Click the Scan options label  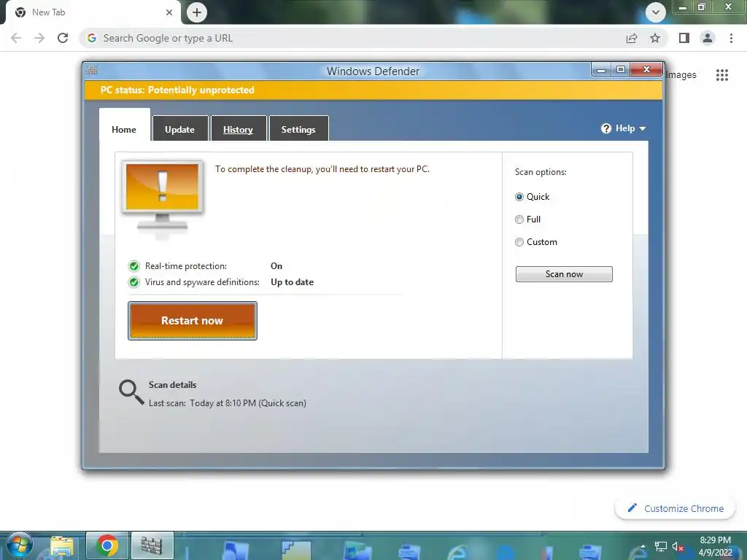[541, 172]
